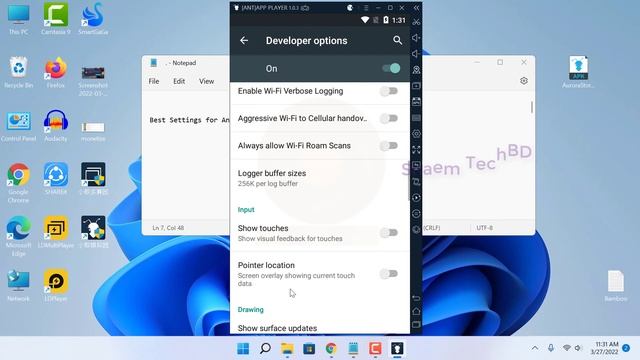Open Camtasia from the taskbar
Image resolution: width=640 pixels, height=360 pixels.
pyautogui.click(x=376, y=349)
